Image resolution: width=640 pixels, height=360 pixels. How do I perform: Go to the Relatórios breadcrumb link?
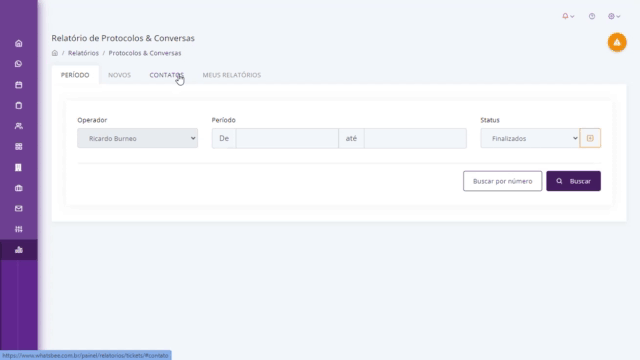click(83, 53)
